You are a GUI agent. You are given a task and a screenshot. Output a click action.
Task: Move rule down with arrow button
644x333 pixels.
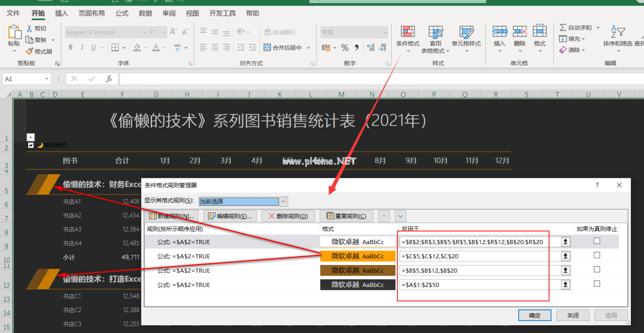[401, 216]
